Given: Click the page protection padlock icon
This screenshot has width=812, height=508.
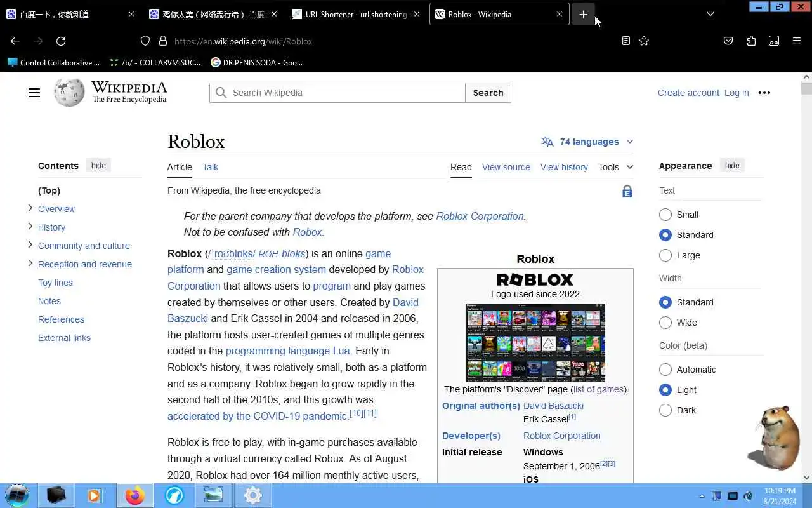Looking at the screenshot, I should (x=627, y=191).
